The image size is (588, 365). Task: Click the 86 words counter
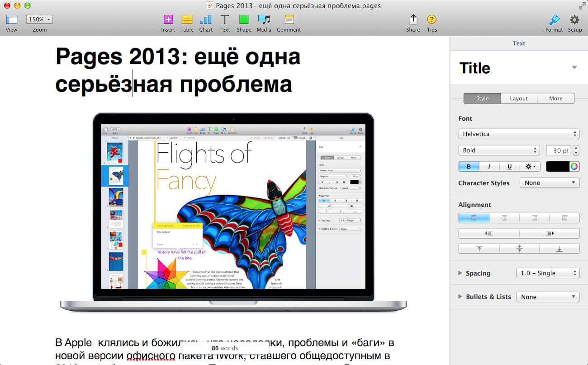click(225, 348)
